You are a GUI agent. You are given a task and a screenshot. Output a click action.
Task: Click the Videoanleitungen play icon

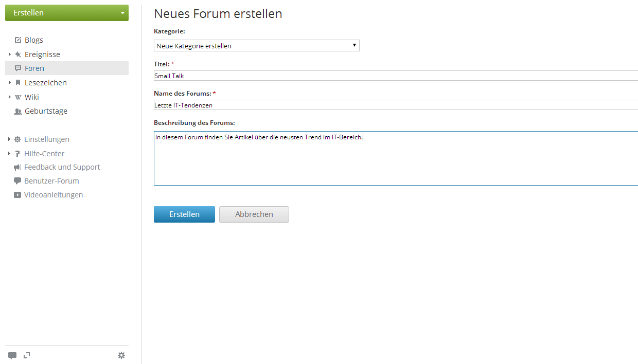click(x=17, y=195)
